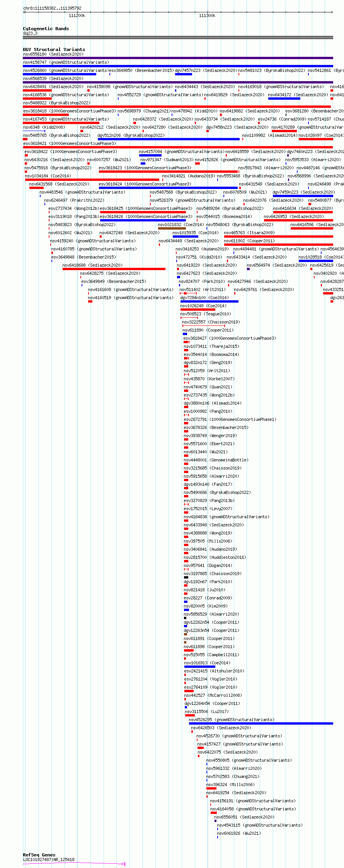Select the 111300k ruler tick label

[x=207, y=15]
